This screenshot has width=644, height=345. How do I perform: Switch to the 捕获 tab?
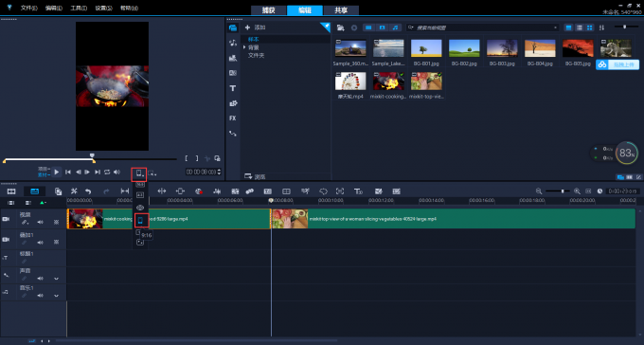pos(269,10)
